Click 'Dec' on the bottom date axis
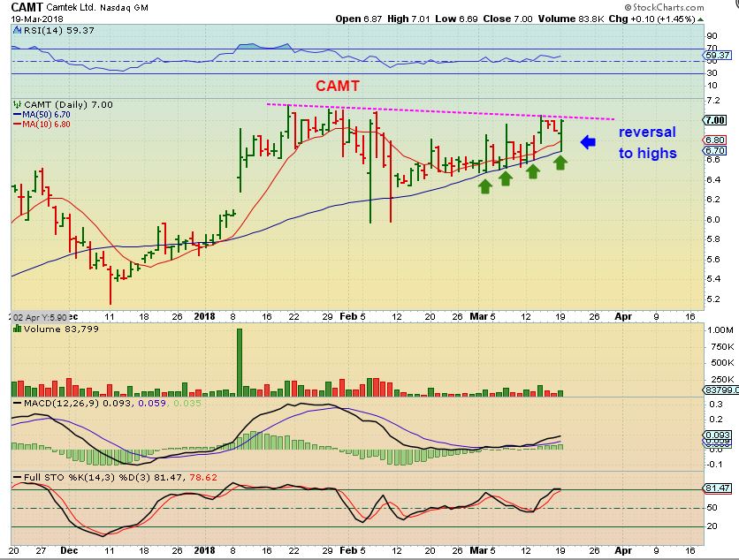This screenshot has width=739, height=560. [69, 550]
